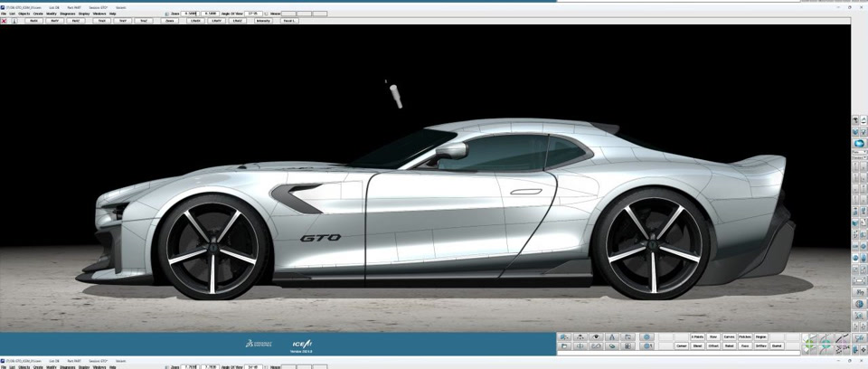Click the RotX button

coord(33,21)
